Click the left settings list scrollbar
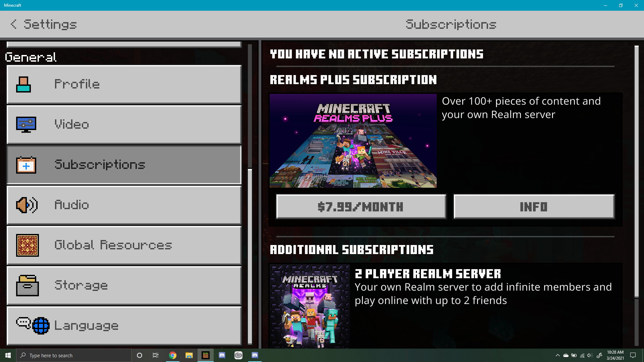 pyautogui.click(x=250, y=256)
